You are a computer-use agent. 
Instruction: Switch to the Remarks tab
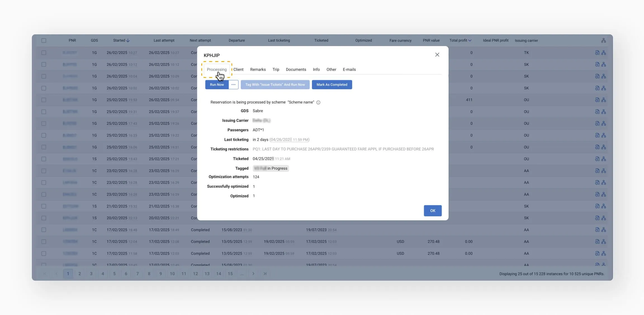click(x=258, y=70)
